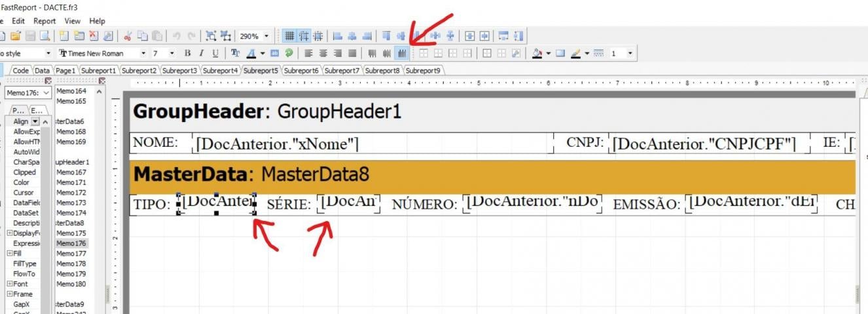This screenshot has height=314, width=868.
Task: Center text horizontally
Action: pos(323,53)
